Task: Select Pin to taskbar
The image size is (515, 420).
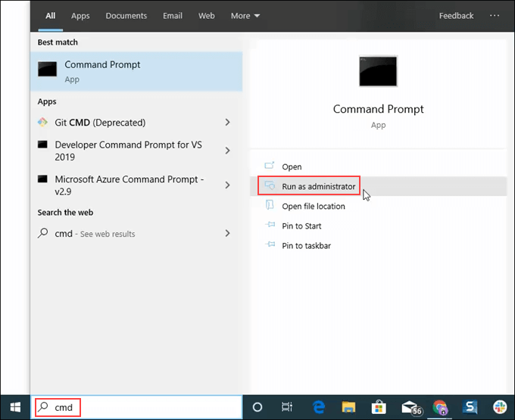Action: coord(378,245)
